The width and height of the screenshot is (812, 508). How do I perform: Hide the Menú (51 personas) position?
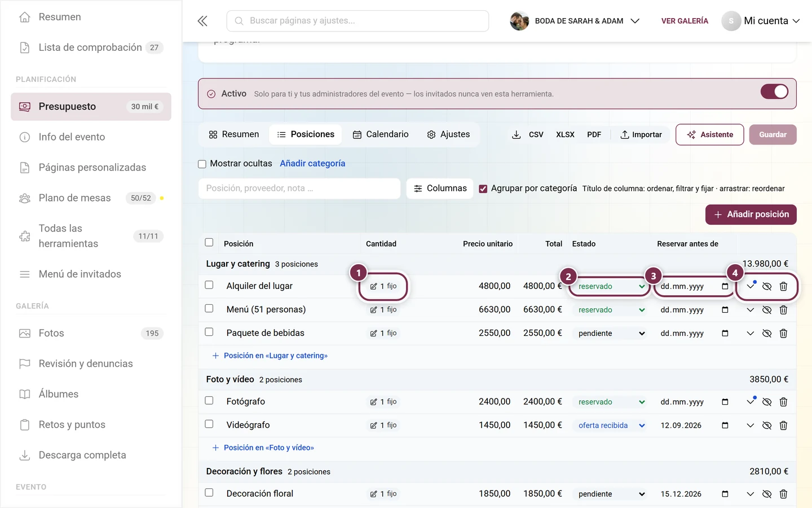tap(767, 310)
